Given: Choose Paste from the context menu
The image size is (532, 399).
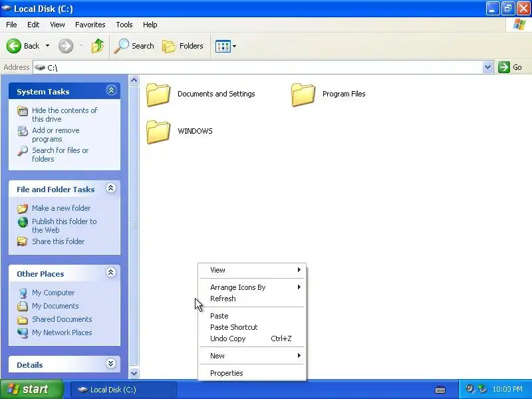Looking at the screenshot, I should point(252,316).
